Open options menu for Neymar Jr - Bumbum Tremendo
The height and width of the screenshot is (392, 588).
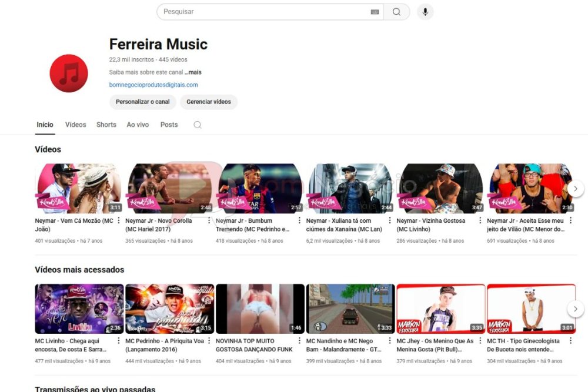pos(299,220)
